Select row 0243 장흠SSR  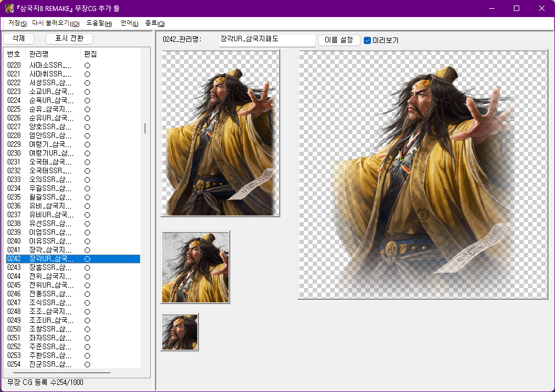(73, 267)
